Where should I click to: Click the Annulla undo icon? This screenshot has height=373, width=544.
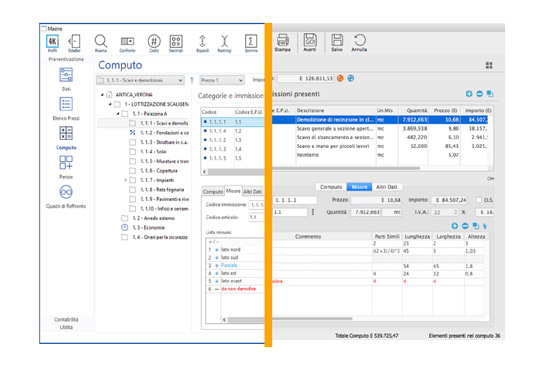click(359, 42)
